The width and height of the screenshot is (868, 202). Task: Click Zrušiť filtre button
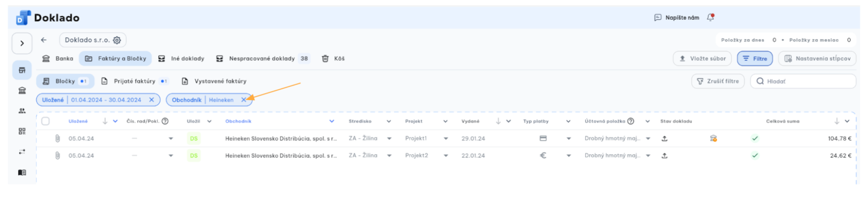pos(718,81)
